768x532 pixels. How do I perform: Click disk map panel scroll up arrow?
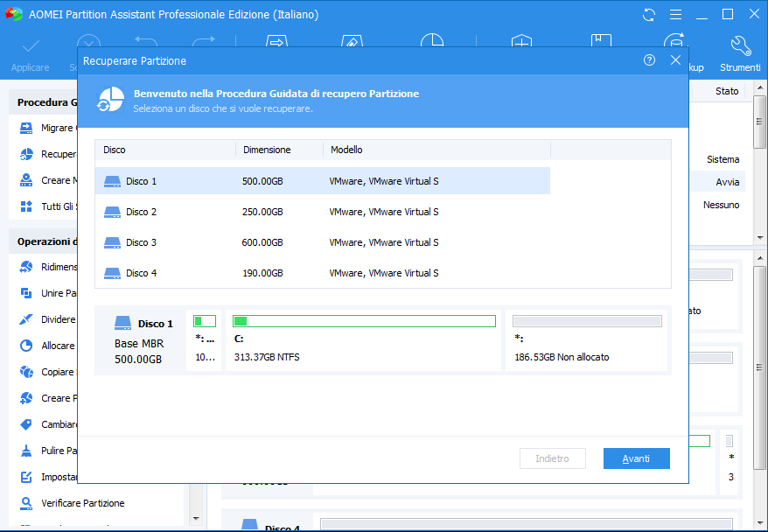759,258
